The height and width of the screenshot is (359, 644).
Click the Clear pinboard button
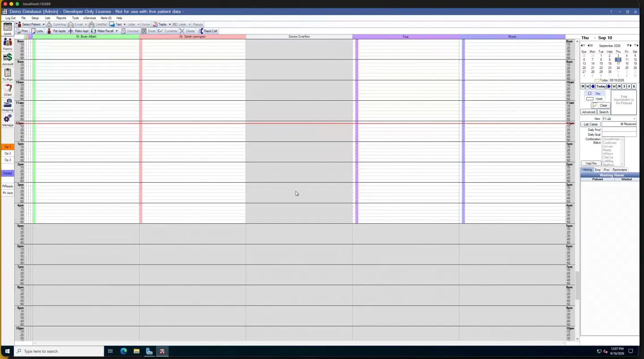[x=601, y=105]
